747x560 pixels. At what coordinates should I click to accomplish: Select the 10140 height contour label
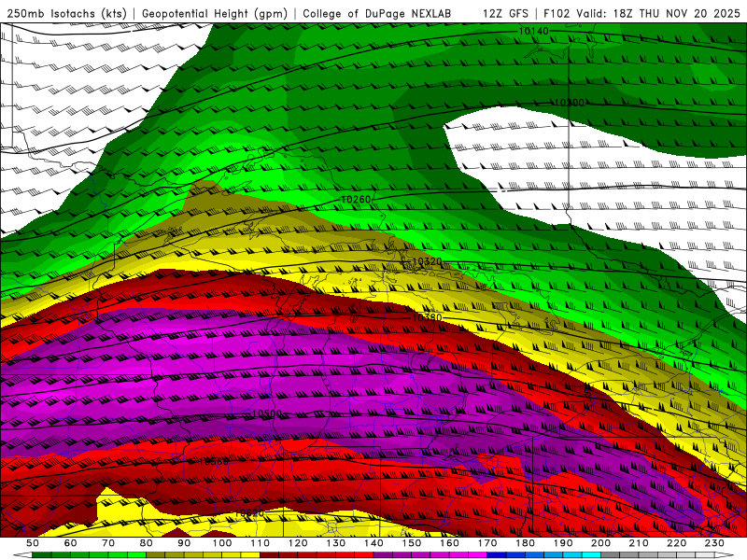coord(533,31)
